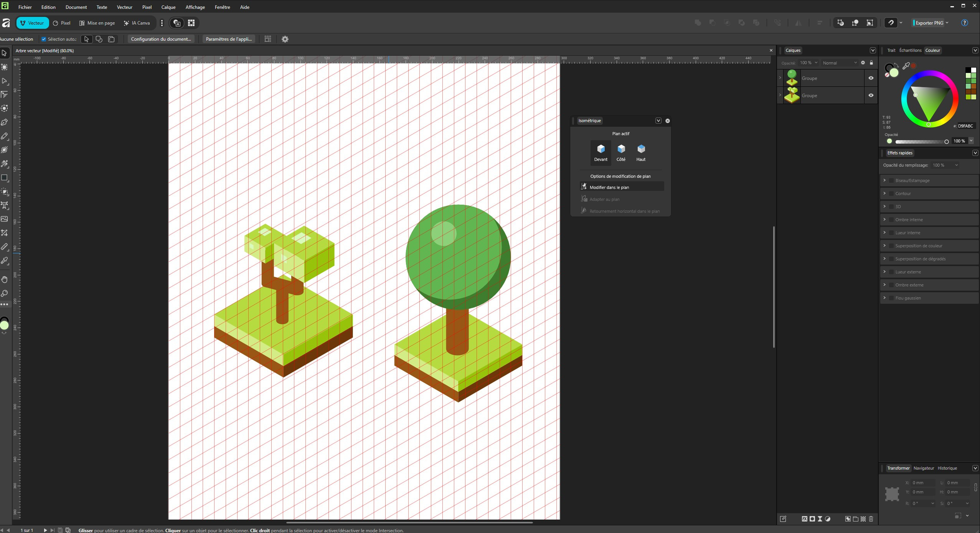Choose the Rectangle shape tool
This screenshot has height=533, width=980.
point(5,178)
